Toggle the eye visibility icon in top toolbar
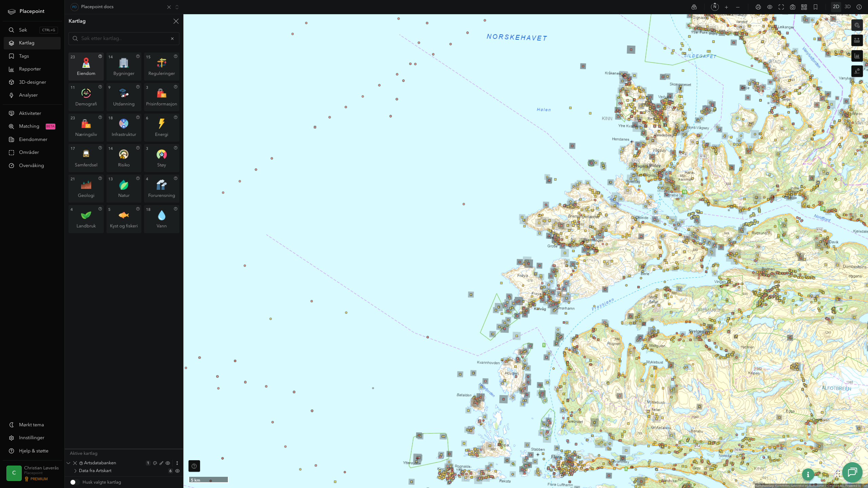The image size is (868, 488). pyautogui.click(x=770, y=7)
